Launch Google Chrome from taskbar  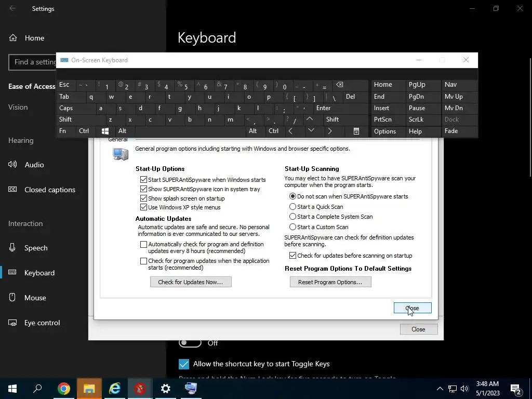63,389
